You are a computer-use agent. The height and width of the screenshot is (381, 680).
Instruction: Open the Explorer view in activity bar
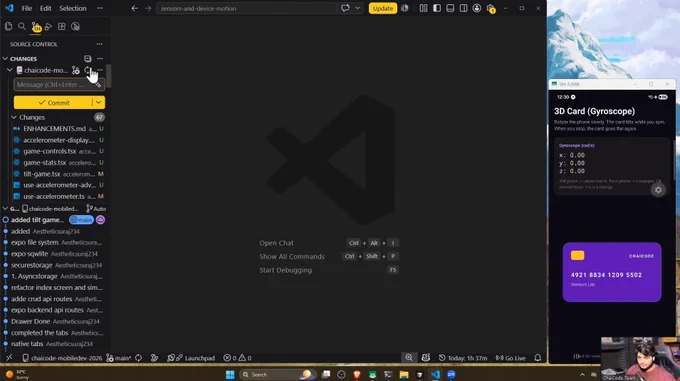pyautogui.click(x=8, y=26)
